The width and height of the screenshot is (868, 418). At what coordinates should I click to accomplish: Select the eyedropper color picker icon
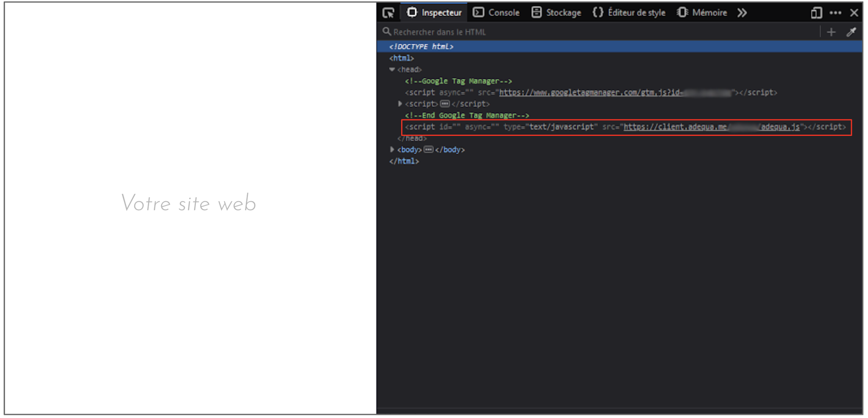(851, 32)
